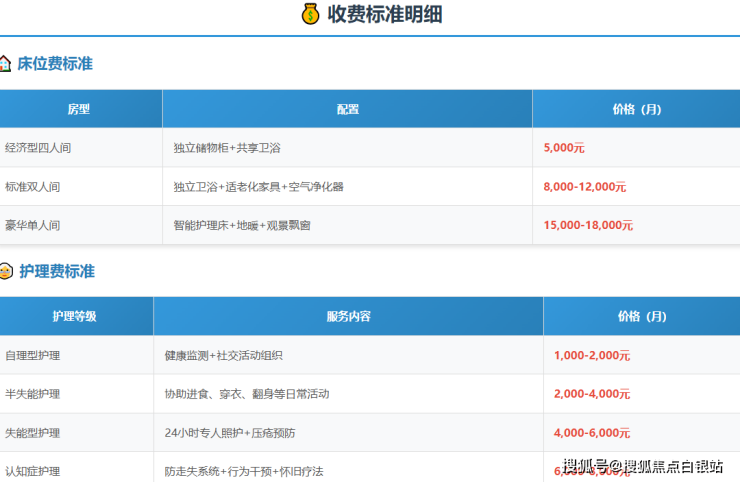Select the 经济型四人间 row
The width and height of the screenshot is (740, 482).
[38, 148]
